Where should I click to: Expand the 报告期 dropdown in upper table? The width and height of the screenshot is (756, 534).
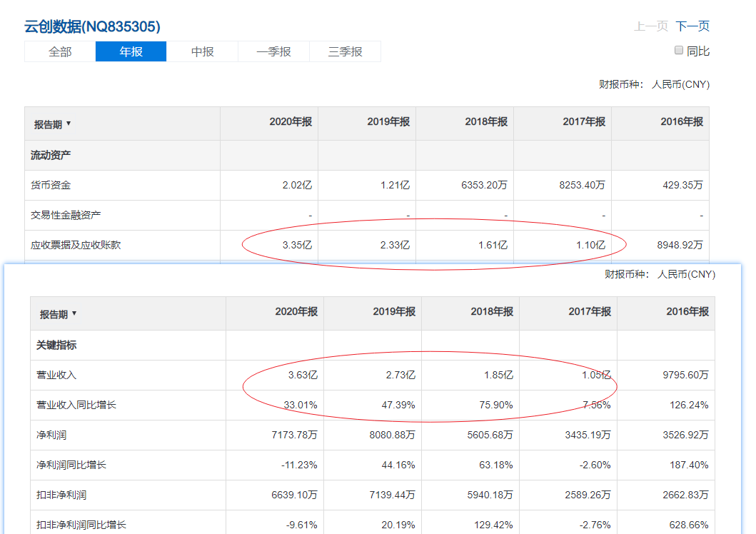pyautogui.click(x=53, y=124)
